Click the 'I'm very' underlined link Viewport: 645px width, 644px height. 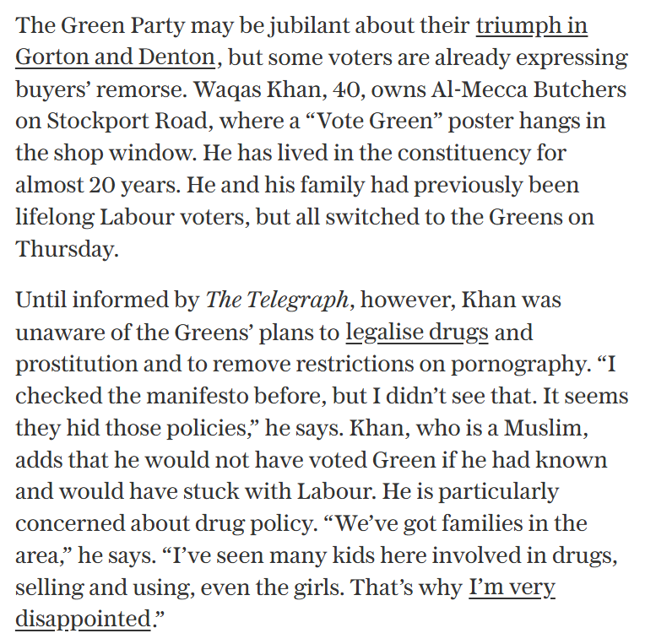pos(512,588)
